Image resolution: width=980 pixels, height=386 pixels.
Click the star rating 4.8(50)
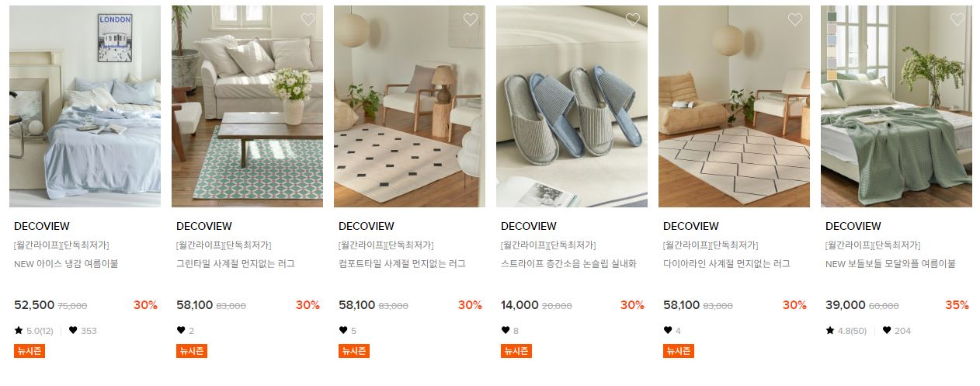[846, 331]
